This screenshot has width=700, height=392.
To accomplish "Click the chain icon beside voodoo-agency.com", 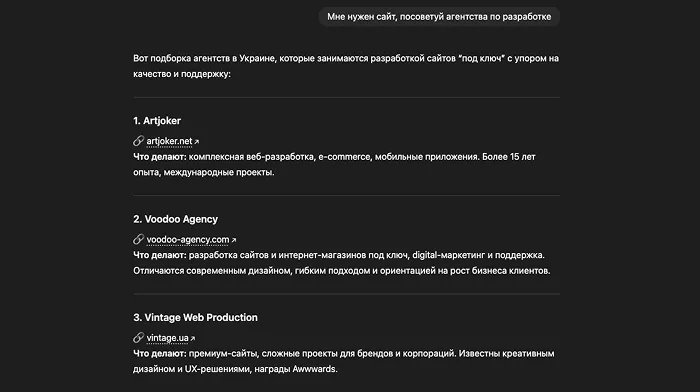I will point(138,239).
